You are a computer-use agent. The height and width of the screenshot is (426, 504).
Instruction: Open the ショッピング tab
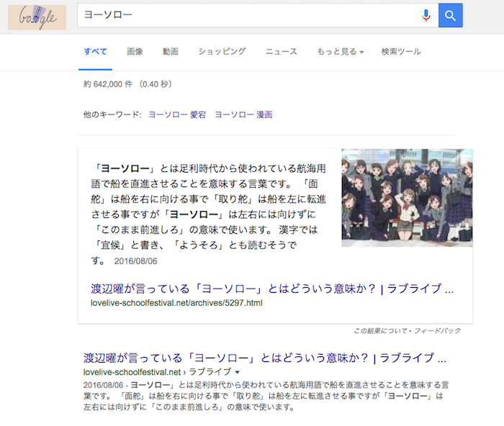pyautogui.click(x=222, y=51)
